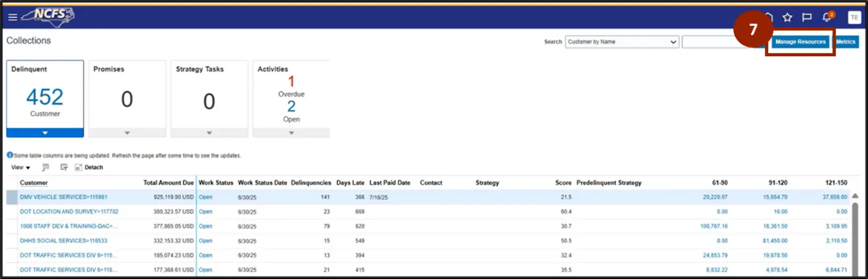Screen dimensions: 868x279
Task: Click the table's vertical scrollbar
Action: [855, 235]
